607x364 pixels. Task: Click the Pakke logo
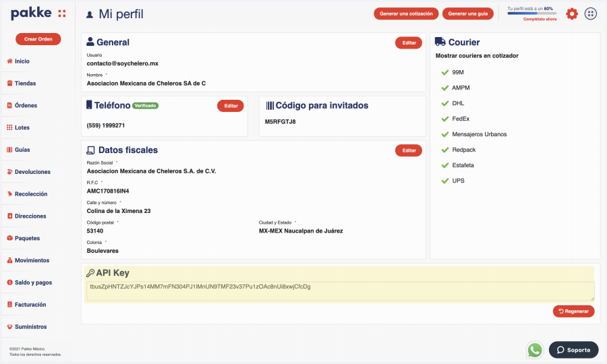click(x=38, y=13)
